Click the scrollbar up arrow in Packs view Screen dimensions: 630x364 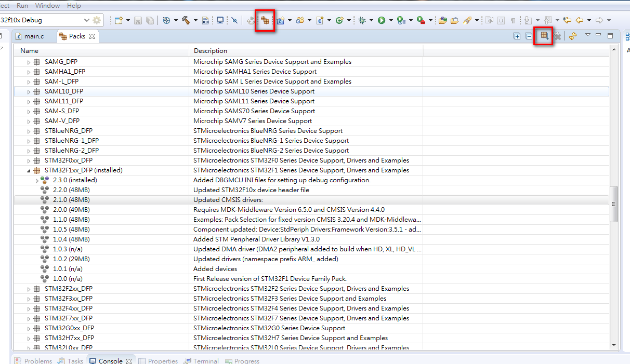pos(614,49)
